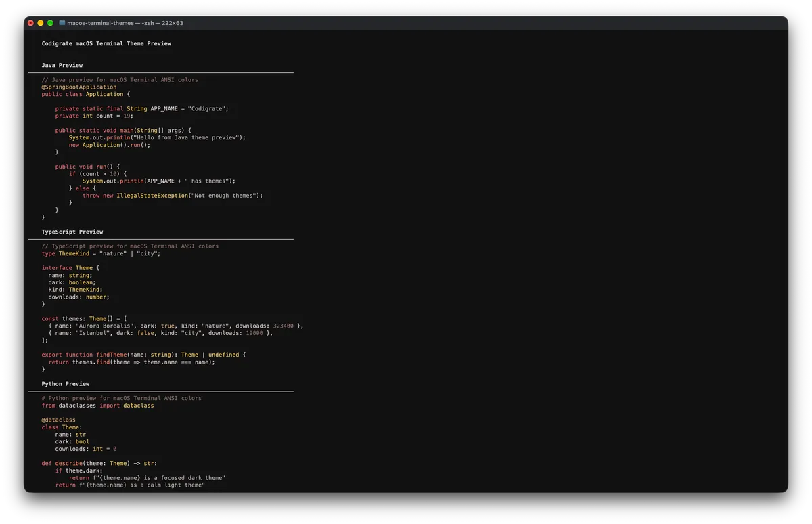Click the field "downloads: number;"
The height and width of the screenshot is (524, 812).
(x=79, y=297)
